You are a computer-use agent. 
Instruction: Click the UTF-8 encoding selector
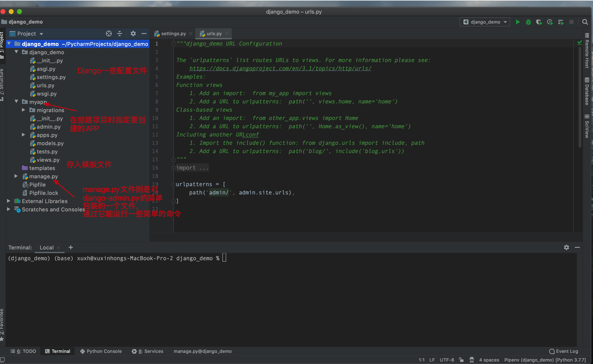point(447,360)
